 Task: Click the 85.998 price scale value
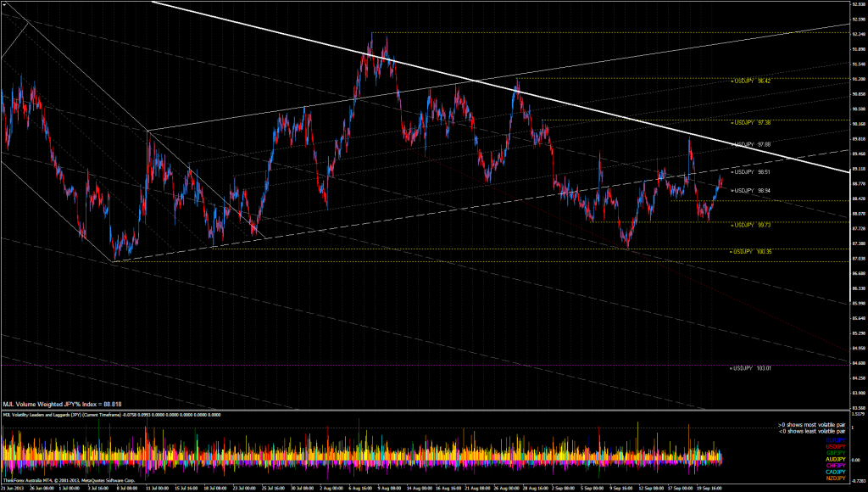860,304
